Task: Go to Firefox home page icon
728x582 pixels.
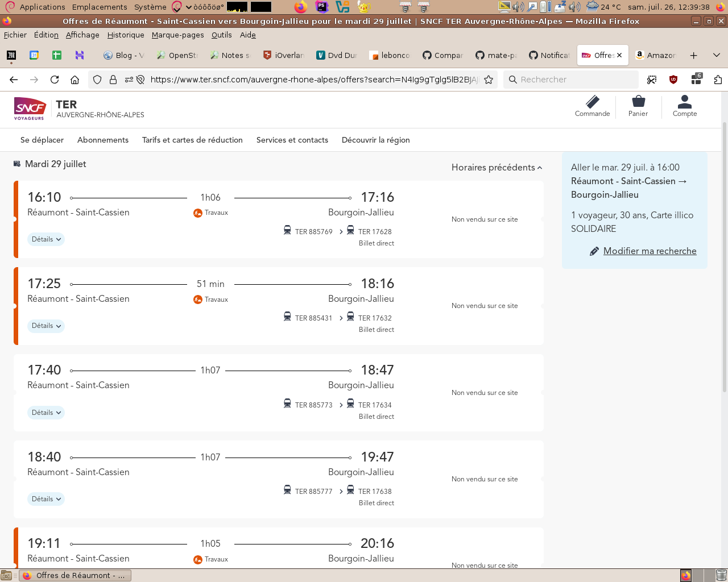Action: (x=75, y=80)
